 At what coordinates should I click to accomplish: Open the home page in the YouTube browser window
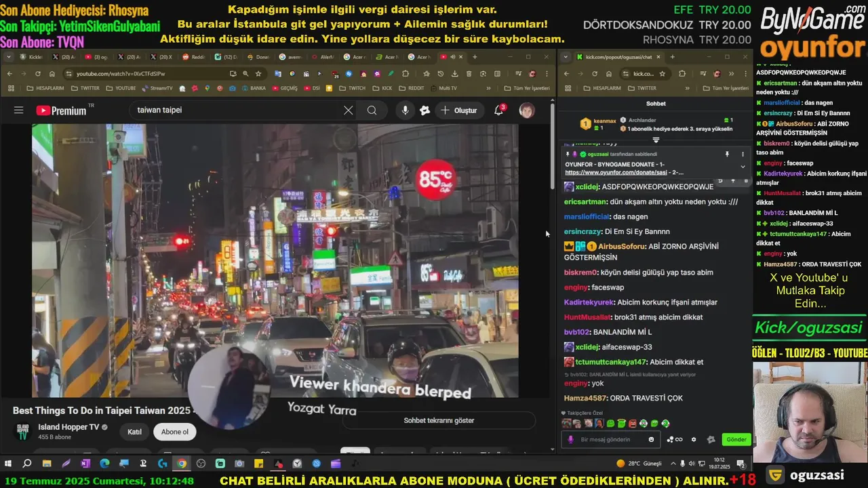[x=52, y=73]
